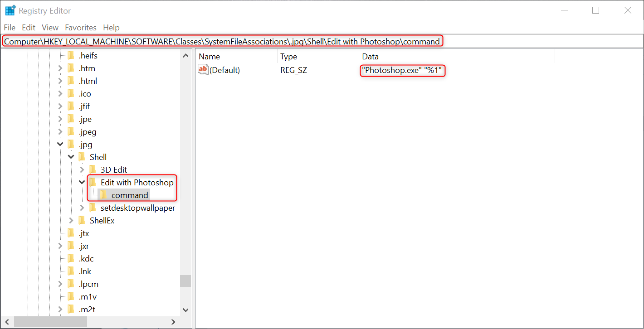The width and height of the screenshot is (644, 329).
Task: Click the setdesktopwallpaper folder icon
Action: click(x=93, y=208)
